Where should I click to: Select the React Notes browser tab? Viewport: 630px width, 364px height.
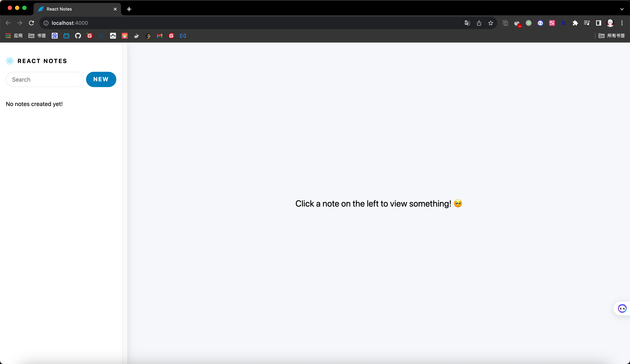tap(75, 9)
